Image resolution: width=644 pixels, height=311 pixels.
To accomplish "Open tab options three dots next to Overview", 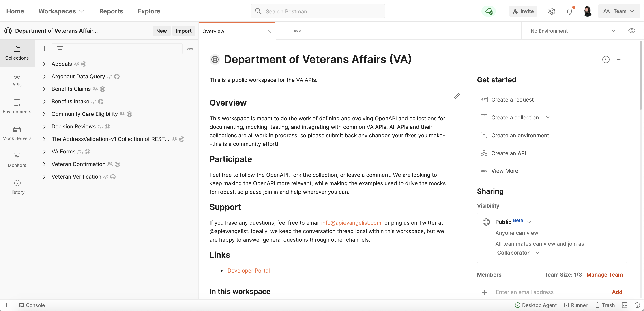I will click(x=297, y=31).
